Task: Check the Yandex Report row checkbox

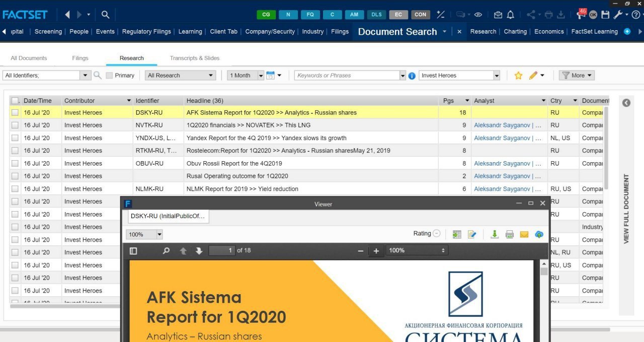Action: pos(15,138)
